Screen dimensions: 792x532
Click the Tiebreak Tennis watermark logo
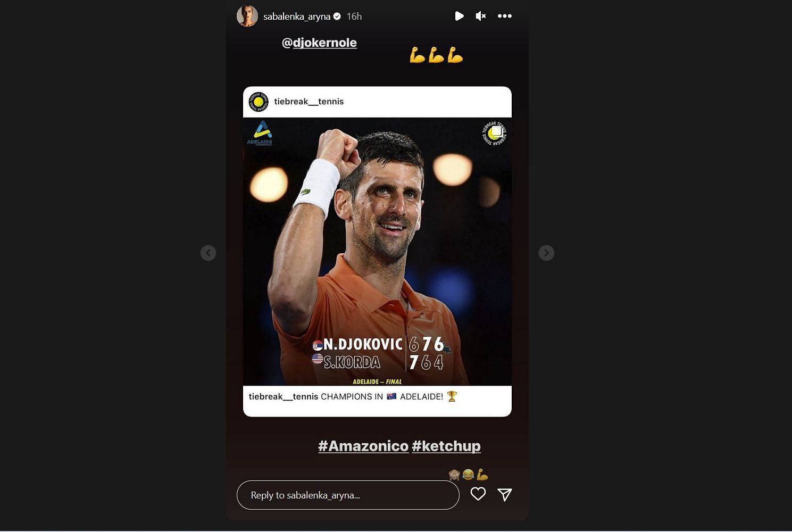494,133
